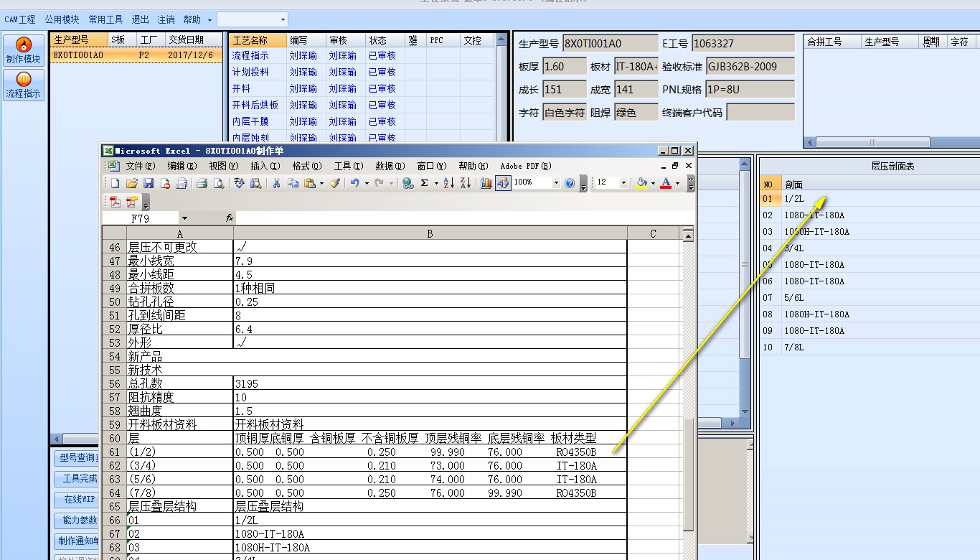Click the Sort Ascending A-Z icon
980x560 pixels.
[448, 183]
